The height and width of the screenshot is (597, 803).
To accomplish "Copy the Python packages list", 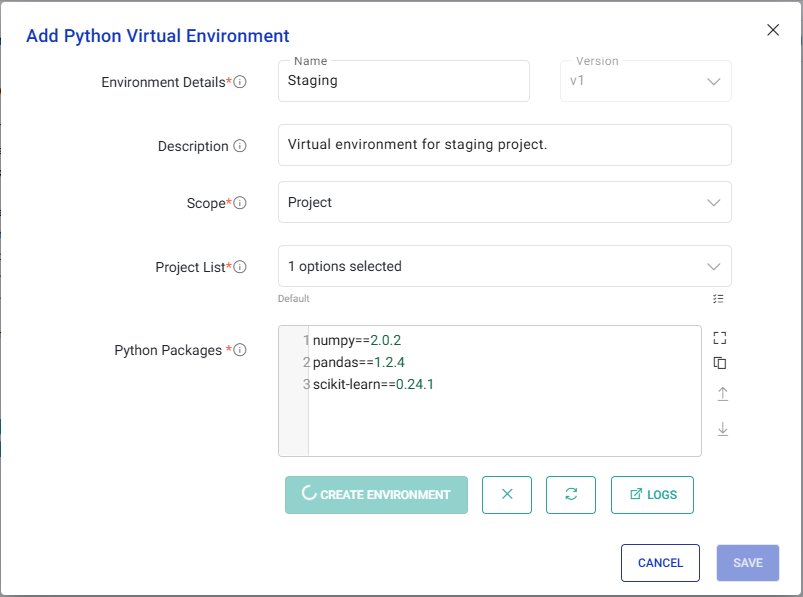I will 720,363.
